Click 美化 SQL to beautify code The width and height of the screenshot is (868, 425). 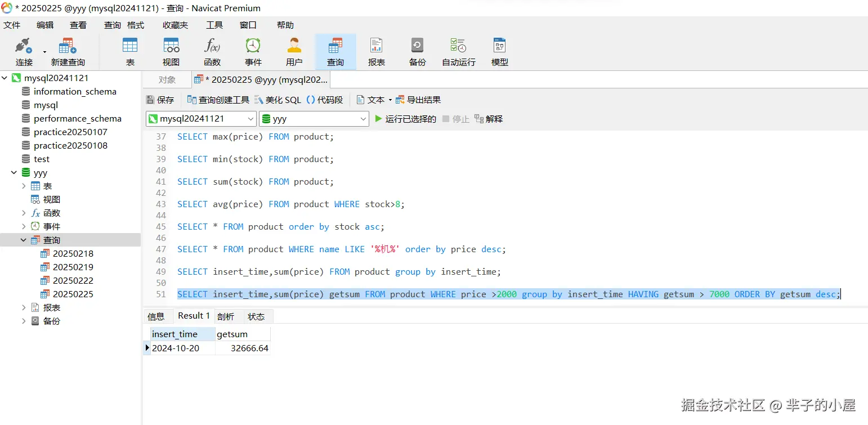(x=278, y=100)
